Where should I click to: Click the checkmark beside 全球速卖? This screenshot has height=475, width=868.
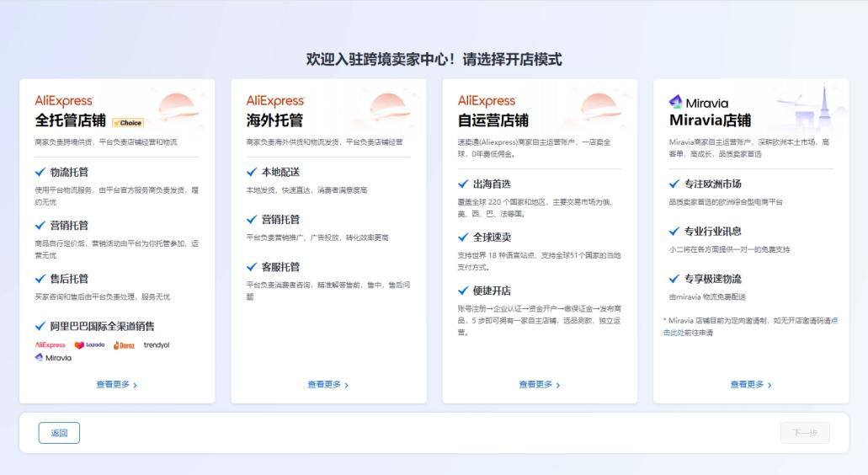point(463,237)
